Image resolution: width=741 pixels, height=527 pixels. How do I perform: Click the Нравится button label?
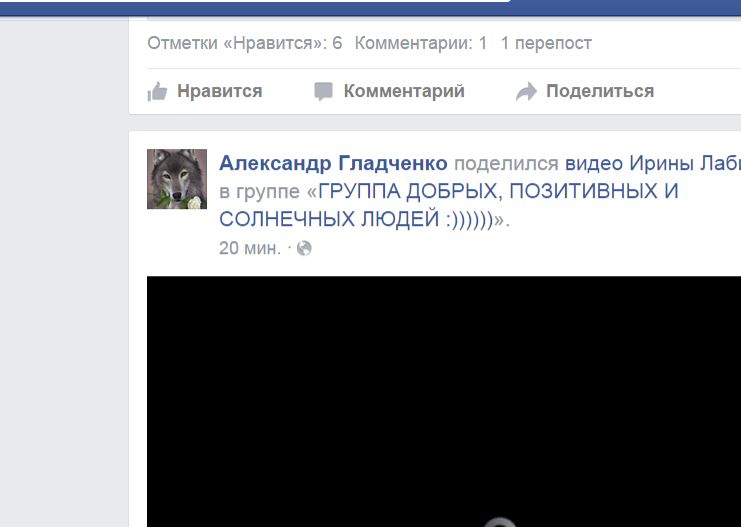click(x=219, y=91)
